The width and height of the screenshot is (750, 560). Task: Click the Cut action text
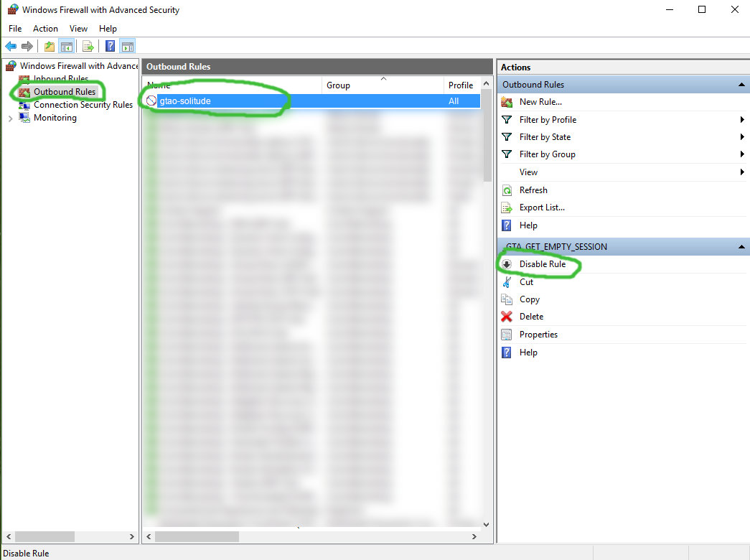[x=526, y=282]
